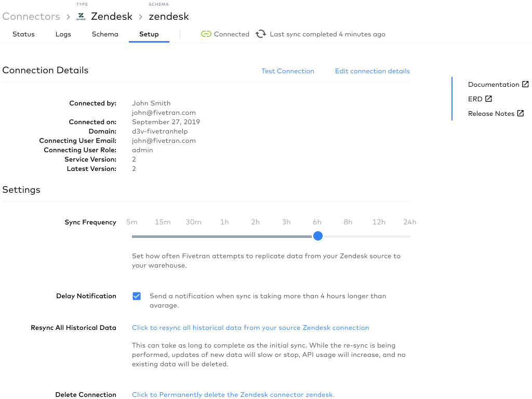
Task: Open Edit connection details
Action: (373, 71)
